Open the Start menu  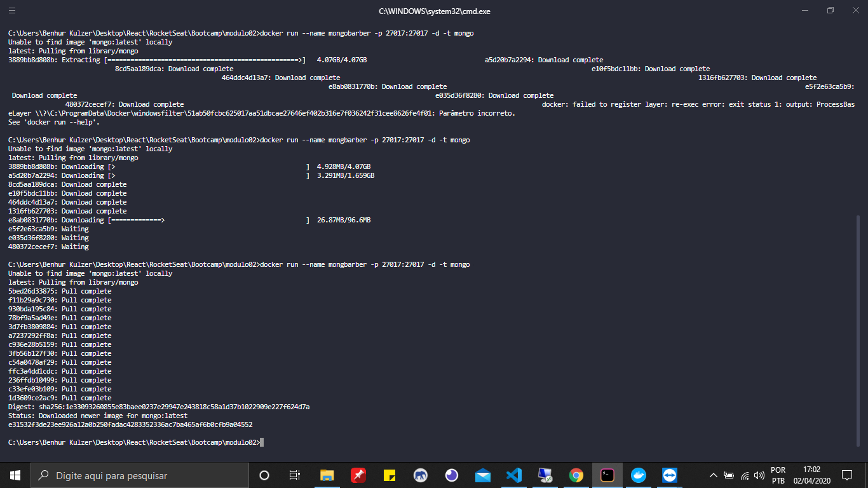click(x=13, y=475)
